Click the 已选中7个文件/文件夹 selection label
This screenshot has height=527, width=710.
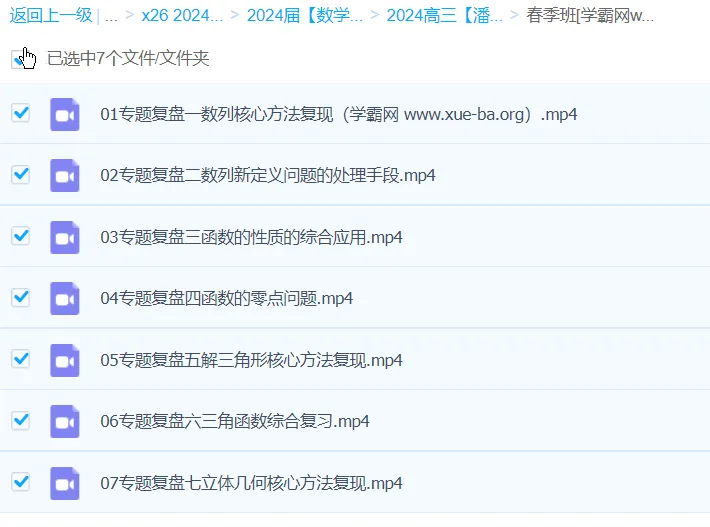[128, 58]
